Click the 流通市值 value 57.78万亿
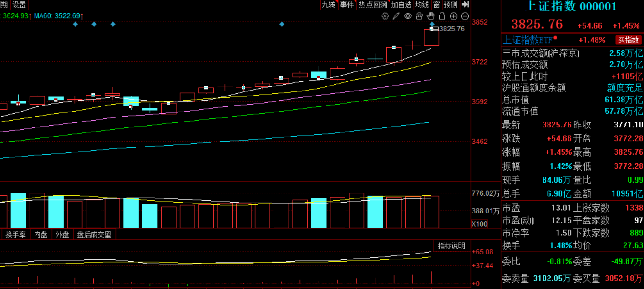644x289 pixels. [x=624, y=111]
